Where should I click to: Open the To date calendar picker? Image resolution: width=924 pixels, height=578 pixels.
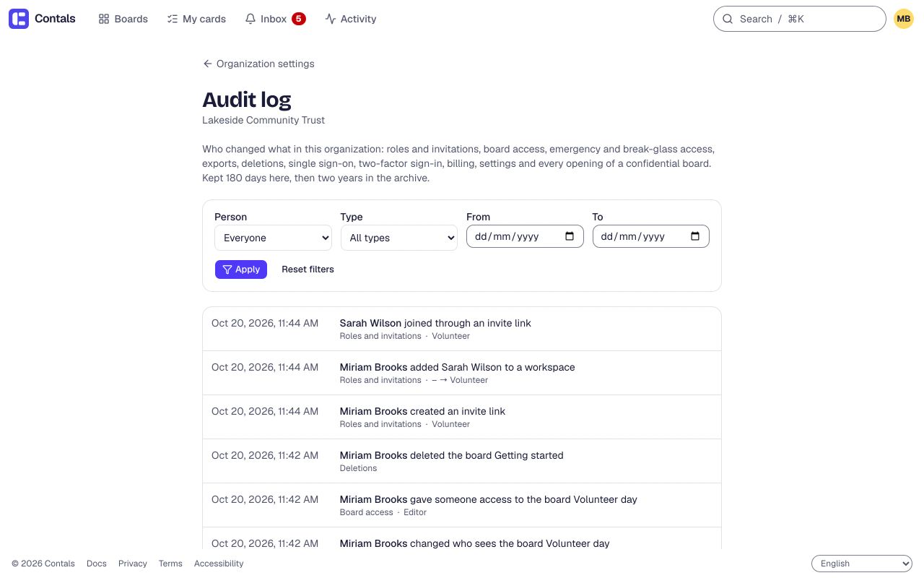[x=695, y=236]
